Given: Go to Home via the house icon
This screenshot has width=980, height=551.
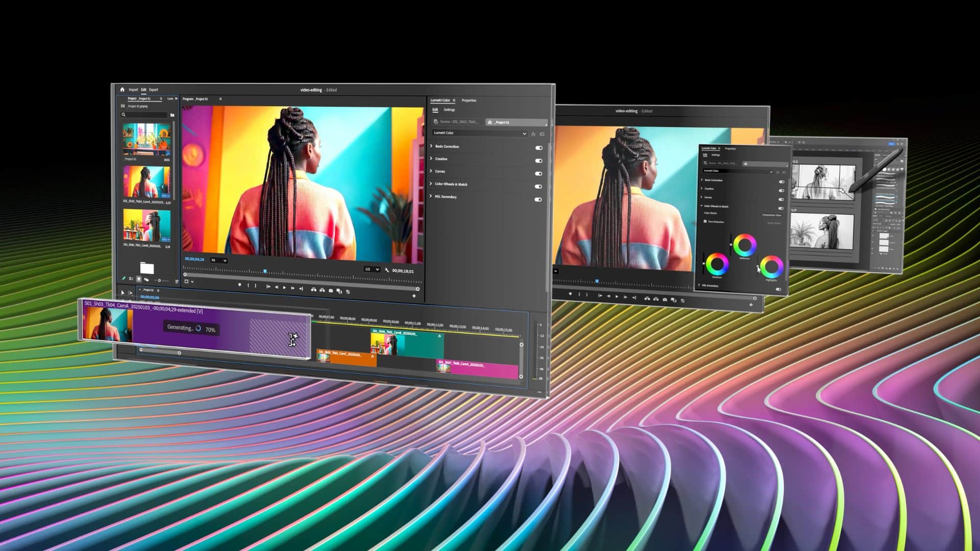Looking at the screenshot, I should [x=122, y=89].
